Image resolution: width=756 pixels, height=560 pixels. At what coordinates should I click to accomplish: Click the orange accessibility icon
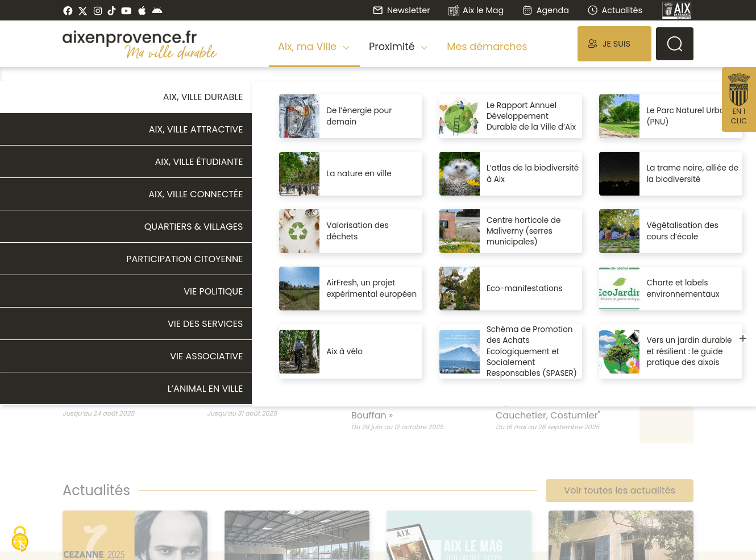[20, 539]
